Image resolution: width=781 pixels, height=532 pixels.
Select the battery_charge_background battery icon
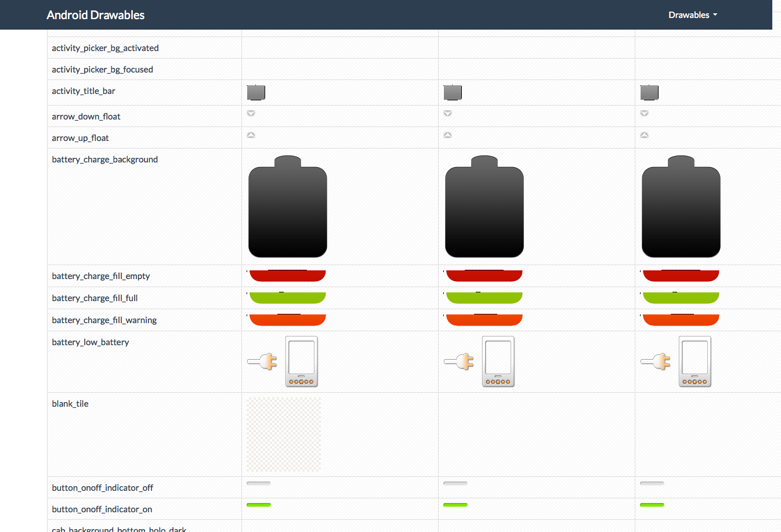(x=287, y=207)
